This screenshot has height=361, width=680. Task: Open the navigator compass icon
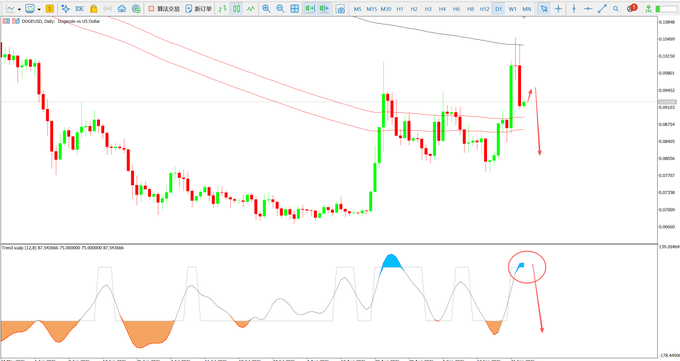click(x=65, y=9)
